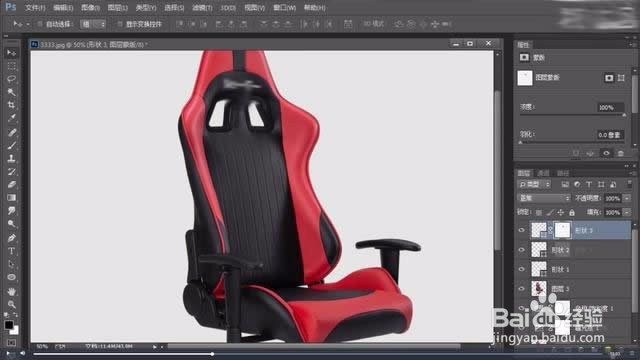The width and height of the screenshot is (640, 360).
Task: Select the Rectangular Marquee tool
Action: [x=11, y=66]
